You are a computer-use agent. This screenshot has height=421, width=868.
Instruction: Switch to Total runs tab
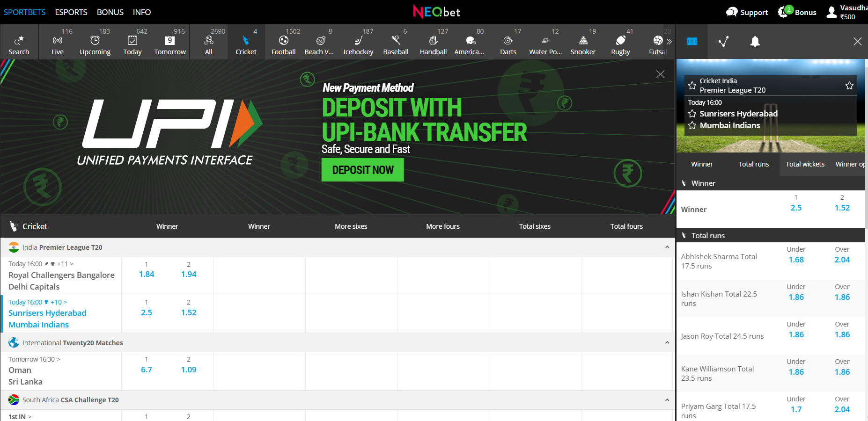pos(753,164)
